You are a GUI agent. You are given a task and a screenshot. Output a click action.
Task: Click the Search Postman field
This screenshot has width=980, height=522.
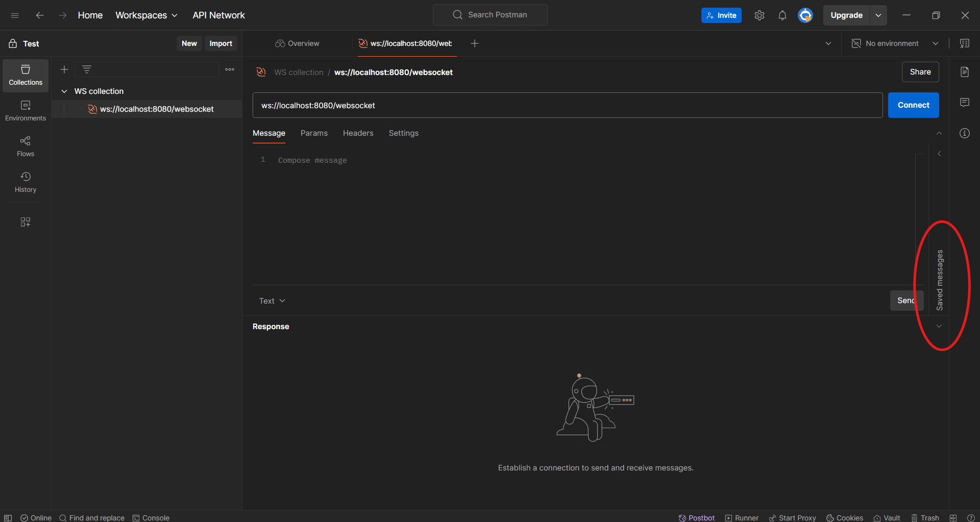[x=490, y=15]
